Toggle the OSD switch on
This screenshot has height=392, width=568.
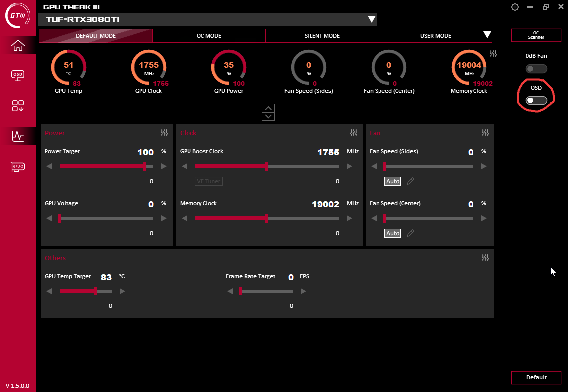[x=536, y=100]
